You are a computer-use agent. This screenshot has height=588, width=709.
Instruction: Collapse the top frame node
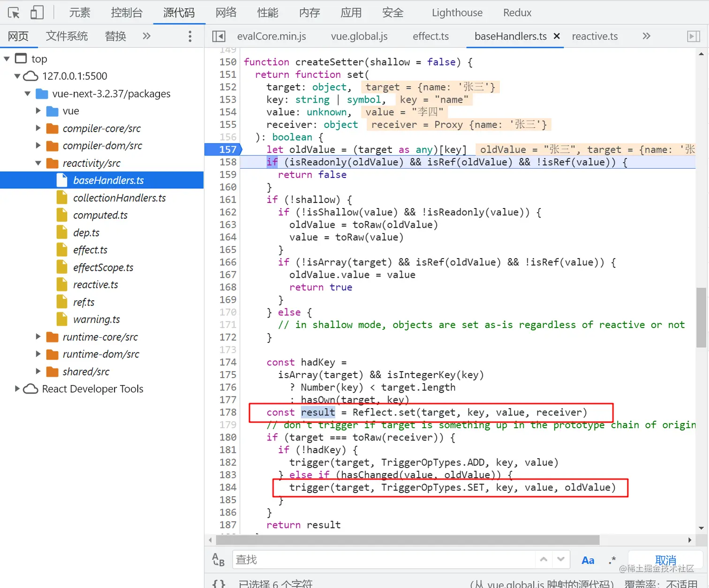coord(7,59)
